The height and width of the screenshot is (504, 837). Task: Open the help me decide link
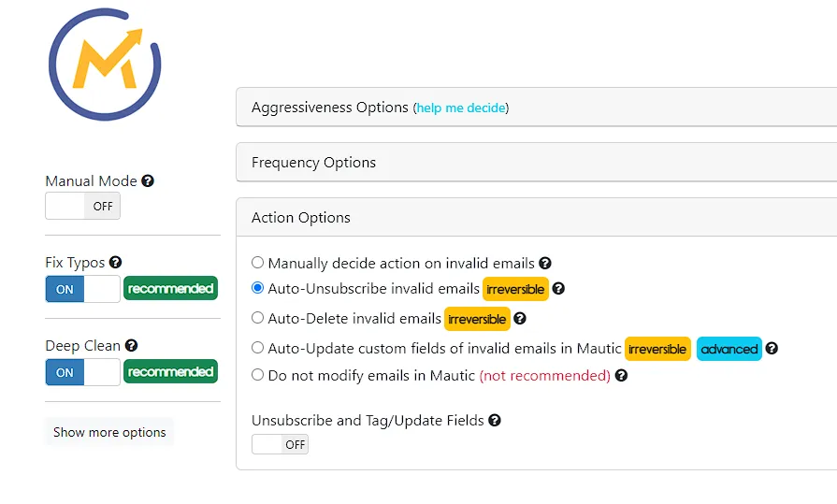tap(461, 108)
